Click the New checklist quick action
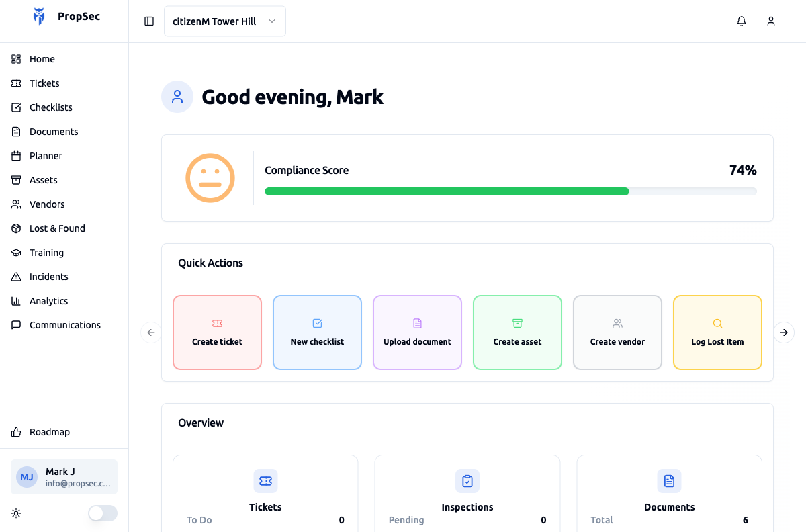Screen dimensions: 806x532 tap(317, 332)
